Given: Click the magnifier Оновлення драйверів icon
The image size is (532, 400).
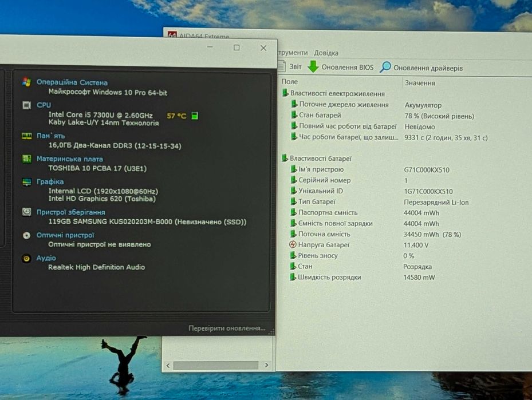Looking at the screenshot, I should pos(385,67).
